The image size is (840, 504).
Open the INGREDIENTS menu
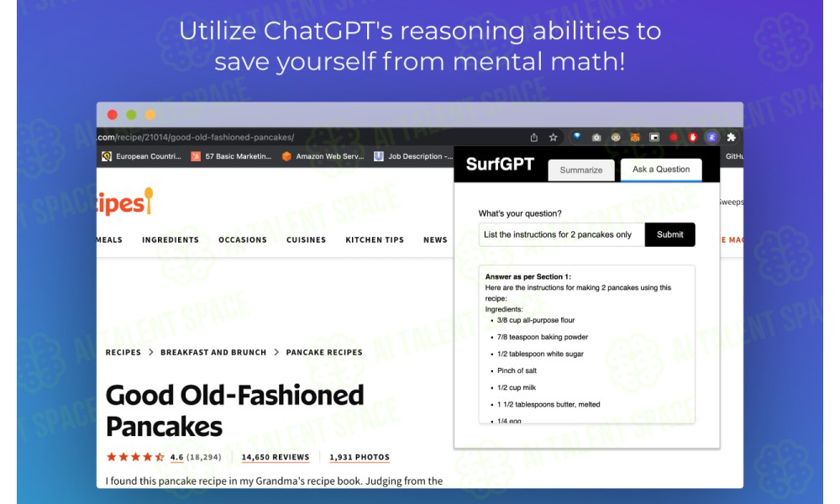pyautogui.click(x=171, y=240)
